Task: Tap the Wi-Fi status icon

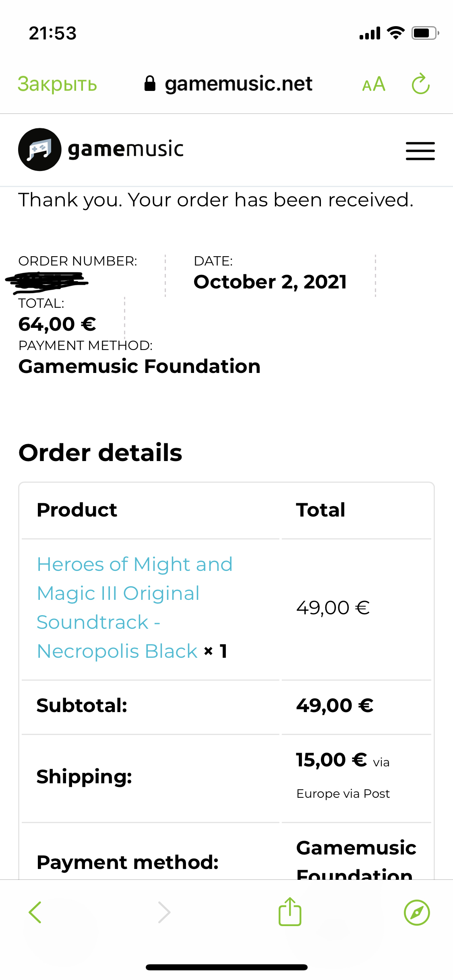Action: click(x=396, y=33)
